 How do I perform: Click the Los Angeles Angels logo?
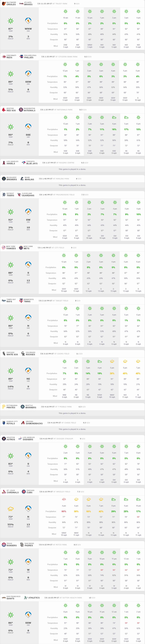[4, 162]
